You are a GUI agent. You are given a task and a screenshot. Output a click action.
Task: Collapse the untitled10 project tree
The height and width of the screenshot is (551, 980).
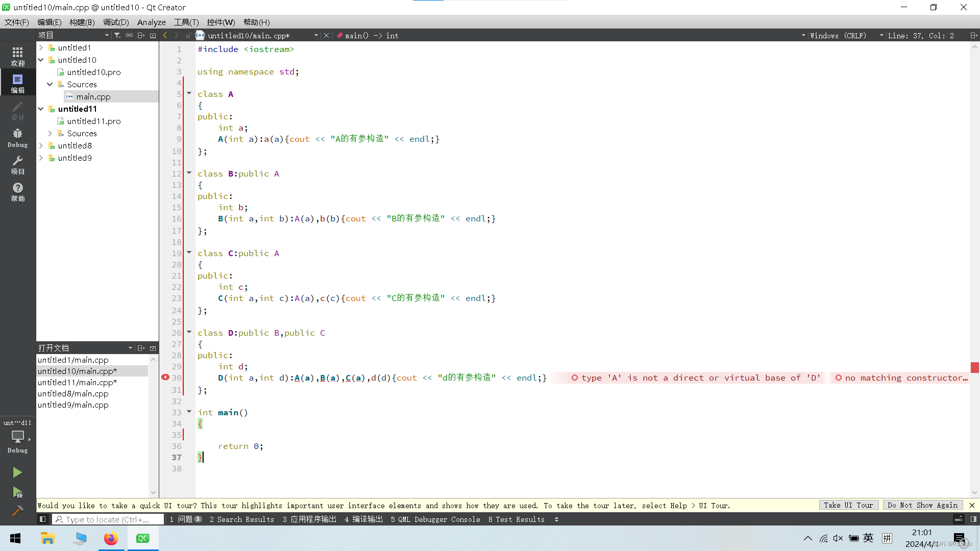pyautogui.click(x=41, y=60)
